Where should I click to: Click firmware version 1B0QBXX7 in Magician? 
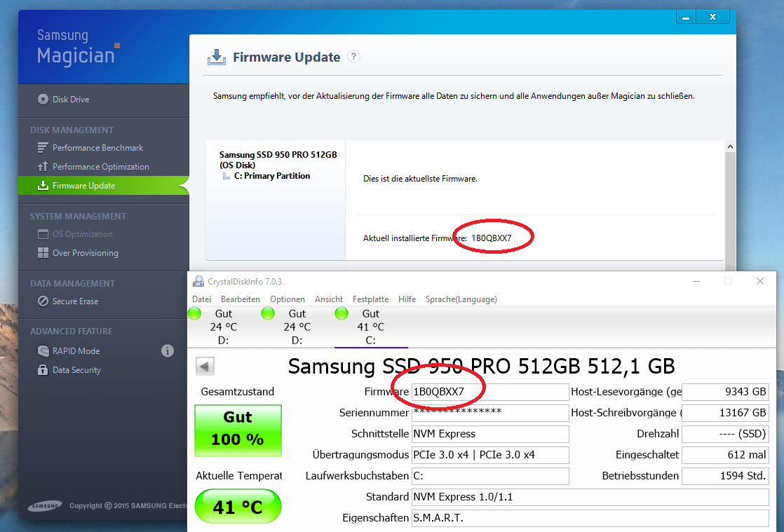(492, 238)
